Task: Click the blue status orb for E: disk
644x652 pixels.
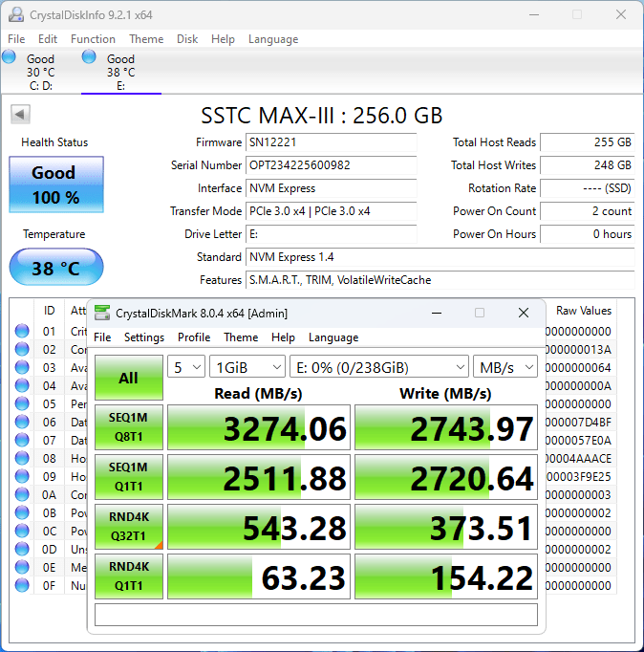Action: point(90,57)
